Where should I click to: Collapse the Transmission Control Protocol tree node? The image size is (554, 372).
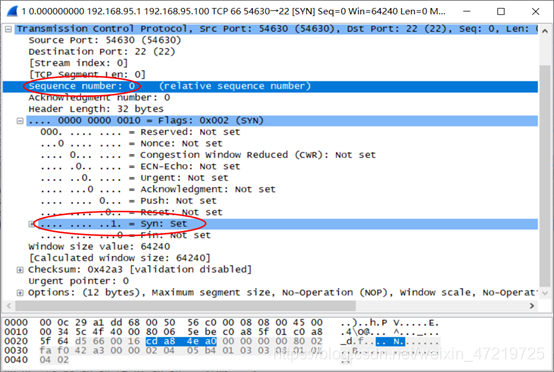[8, 29]
